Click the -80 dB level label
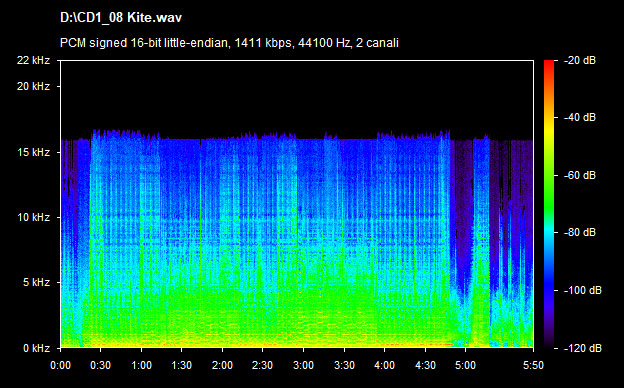The width and height of the screenshot is (624, 388). click(580, 232)
